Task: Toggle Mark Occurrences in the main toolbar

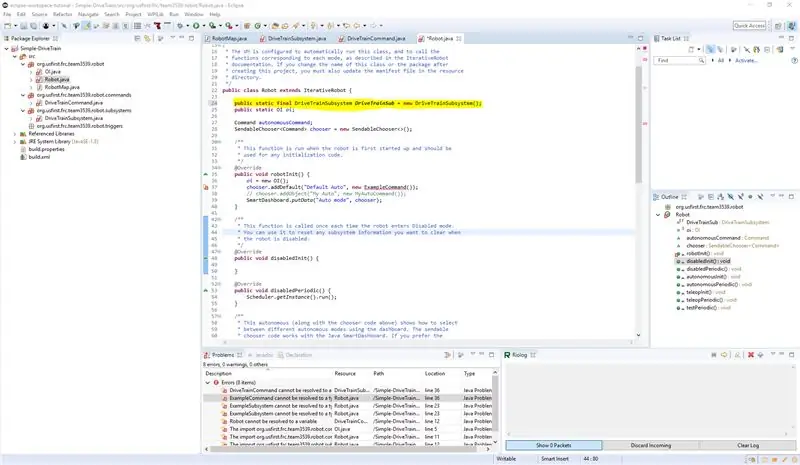Action: coord(87,26)
